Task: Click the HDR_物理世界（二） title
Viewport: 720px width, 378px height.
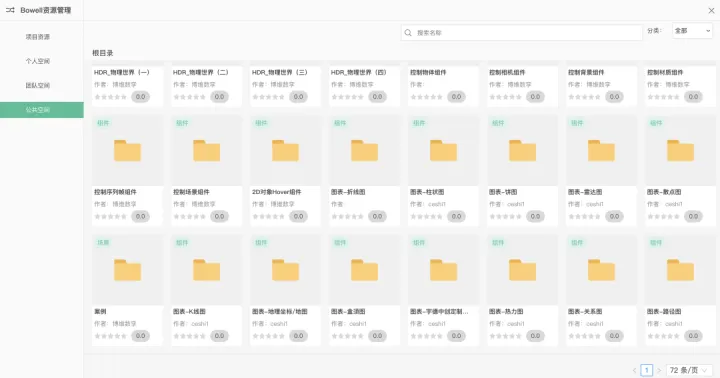Action: pos(201,72)
